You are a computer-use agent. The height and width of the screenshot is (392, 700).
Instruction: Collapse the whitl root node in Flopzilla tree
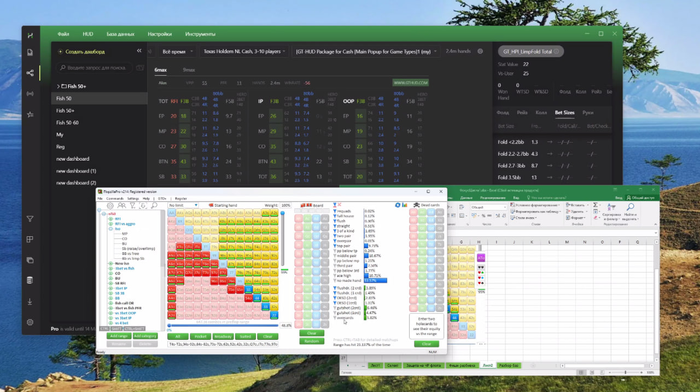click(x=104, y=214)
